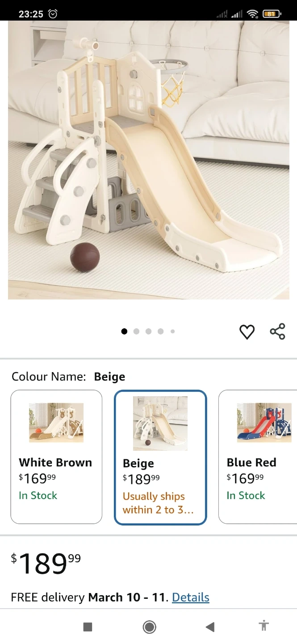Tap the heart wishlist icon
Screen dimensions: 297x644
247,332
